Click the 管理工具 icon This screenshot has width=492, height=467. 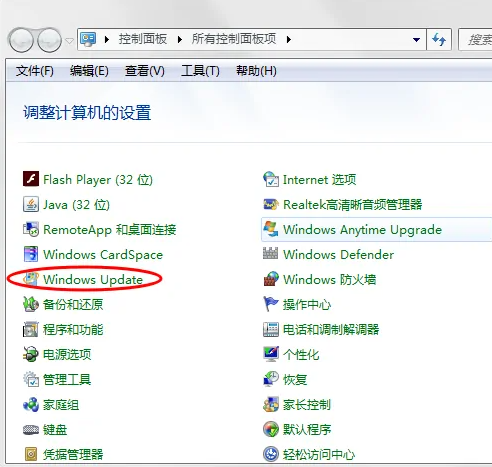(31, 379)
